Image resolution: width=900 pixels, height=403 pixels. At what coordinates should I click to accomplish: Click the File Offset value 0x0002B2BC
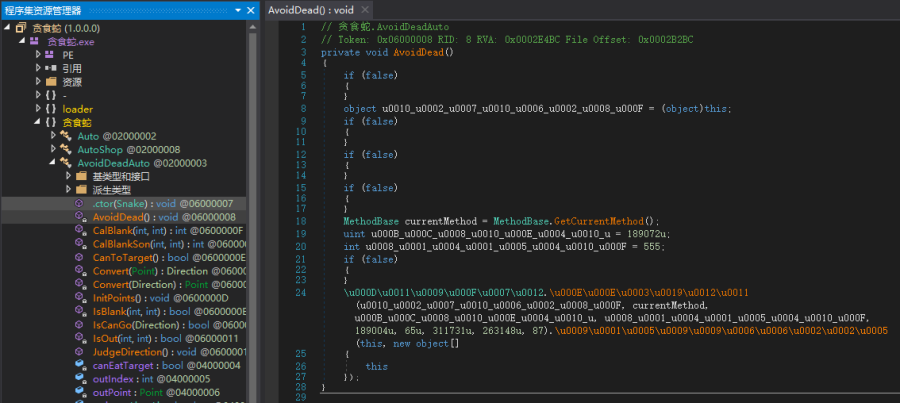pos(664,40)
